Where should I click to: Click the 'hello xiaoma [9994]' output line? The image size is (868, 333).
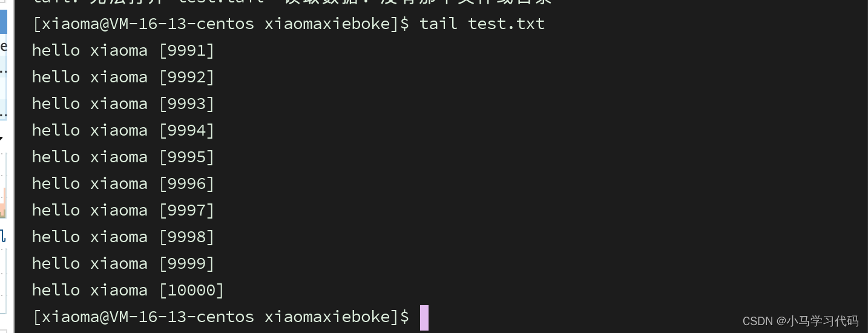tap(123, 131)
